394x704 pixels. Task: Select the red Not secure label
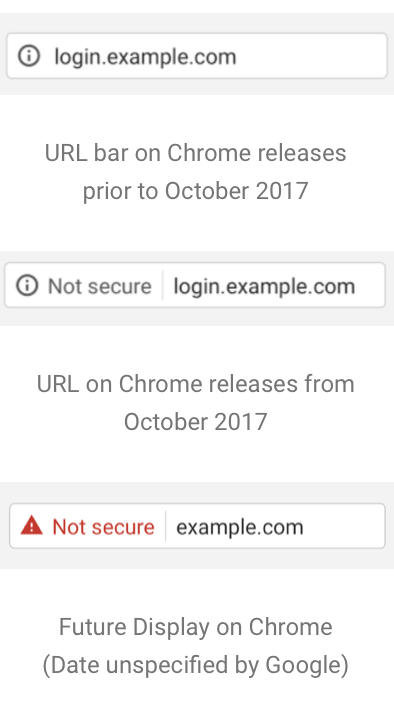(103, 527)
